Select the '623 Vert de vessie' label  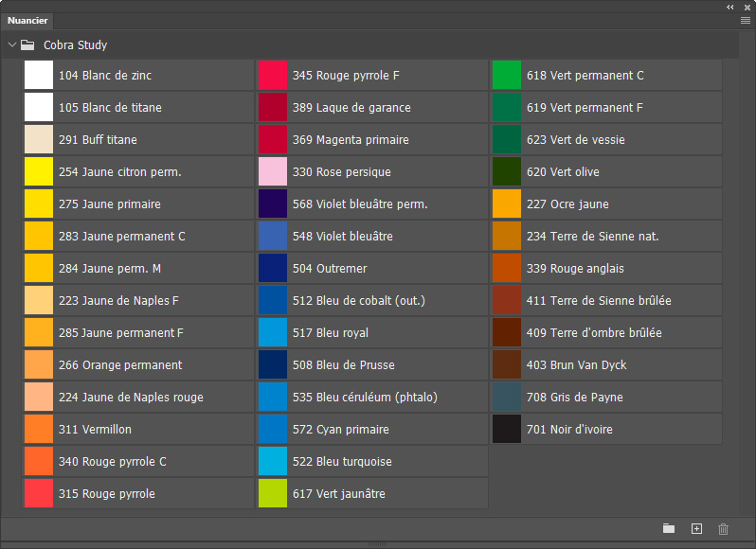pos(576,140)
